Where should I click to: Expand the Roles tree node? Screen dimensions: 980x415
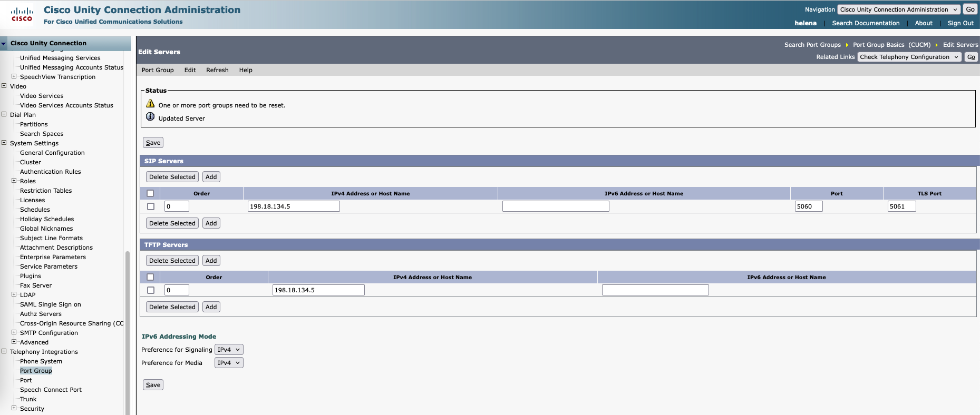tap(14, 181)
